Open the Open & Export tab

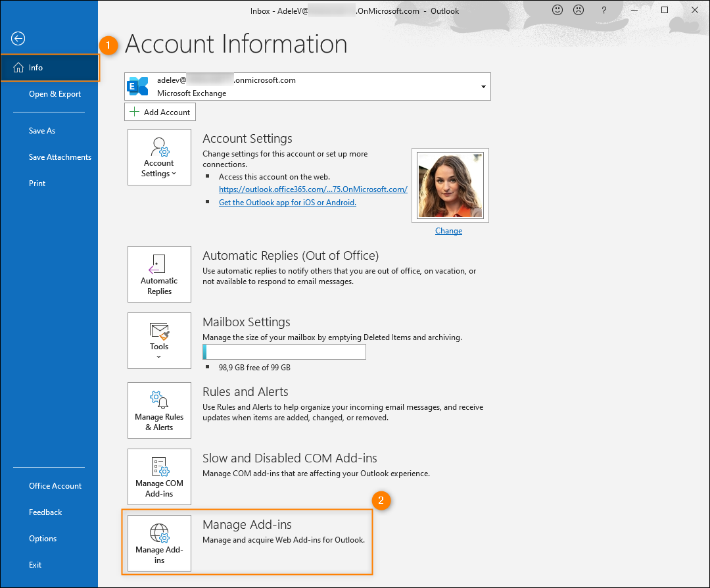click(55, 94)
